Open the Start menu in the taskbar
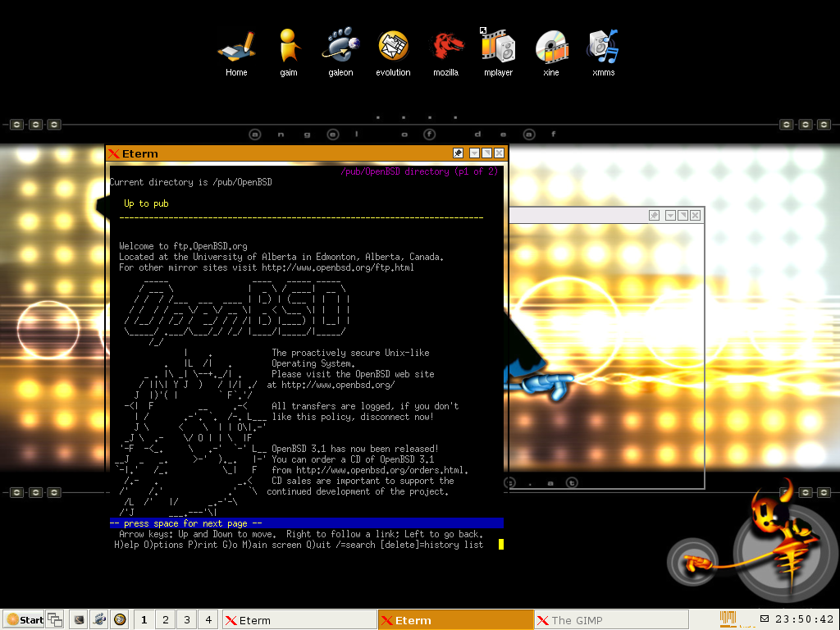The image size is (840, 630). pos(24,620)
